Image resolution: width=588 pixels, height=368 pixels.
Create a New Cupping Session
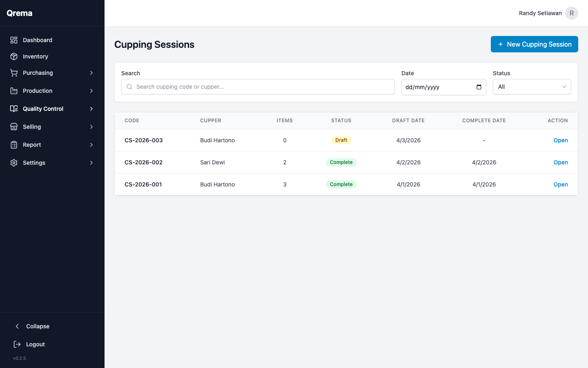[x=534, y=44]
